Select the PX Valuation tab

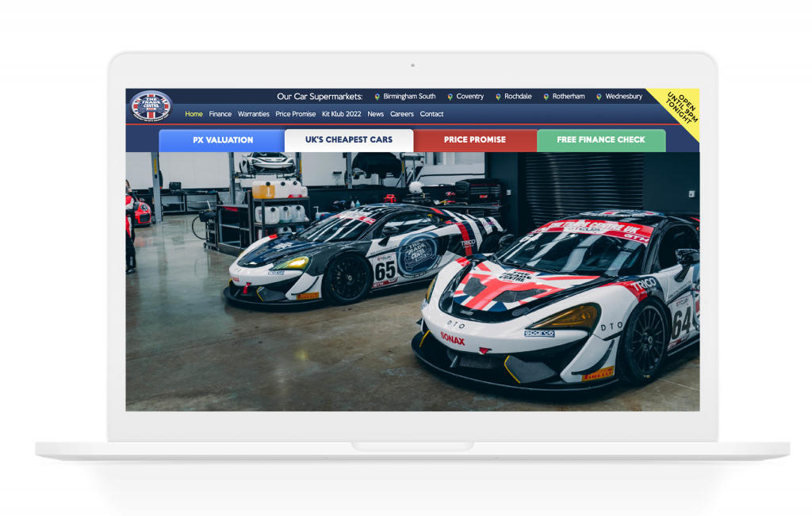pos(222,140)
